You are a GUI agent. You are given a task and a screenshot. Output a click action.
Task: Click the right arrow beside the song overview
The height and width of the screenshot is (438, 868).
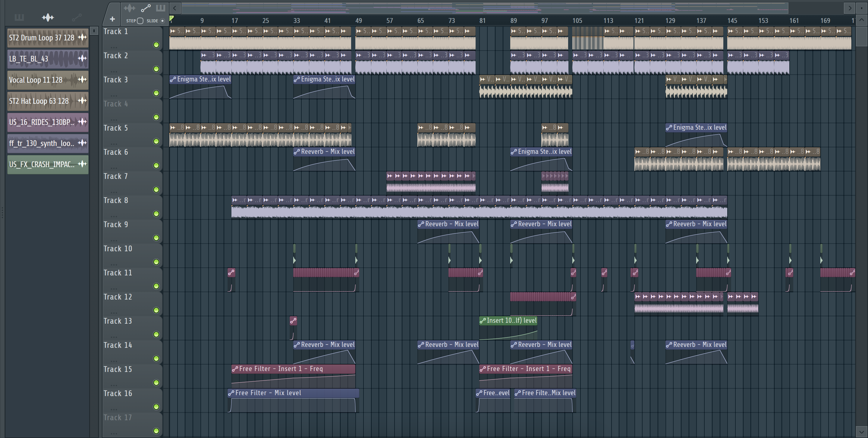pyautogui.click(x=850, y=8)
